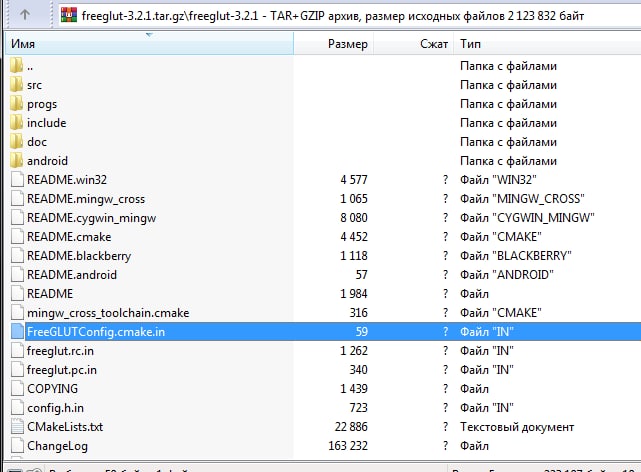Select the android folder icon
Viewport: 641px width, 472px height.
coord(16,161)
